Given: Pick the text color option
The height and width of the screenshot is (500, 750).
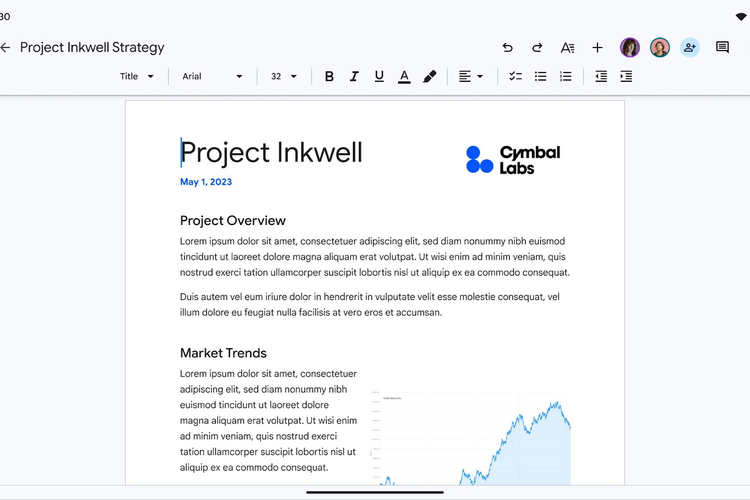Looking at the screenshot, I should (x=404, y=76).
